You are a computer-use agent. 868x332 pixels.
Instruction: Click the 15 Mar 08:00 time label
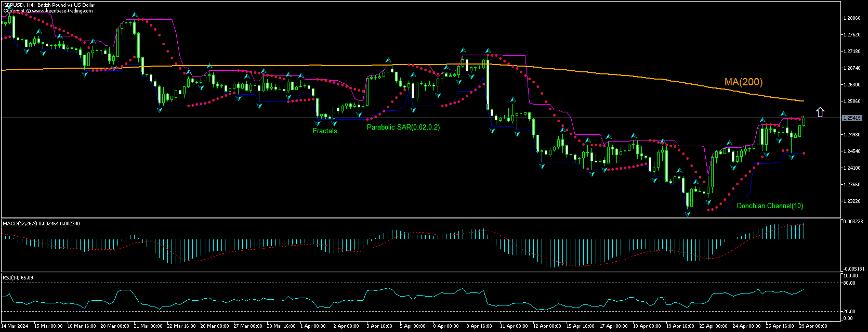point(48,326)
